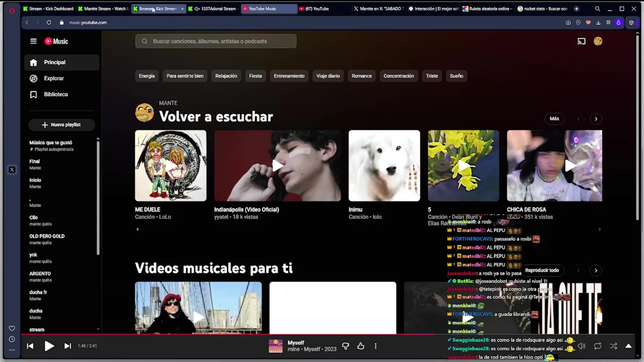Play the current song Myself
This screenshot has height=362, width=644.
tap(49, 346)
